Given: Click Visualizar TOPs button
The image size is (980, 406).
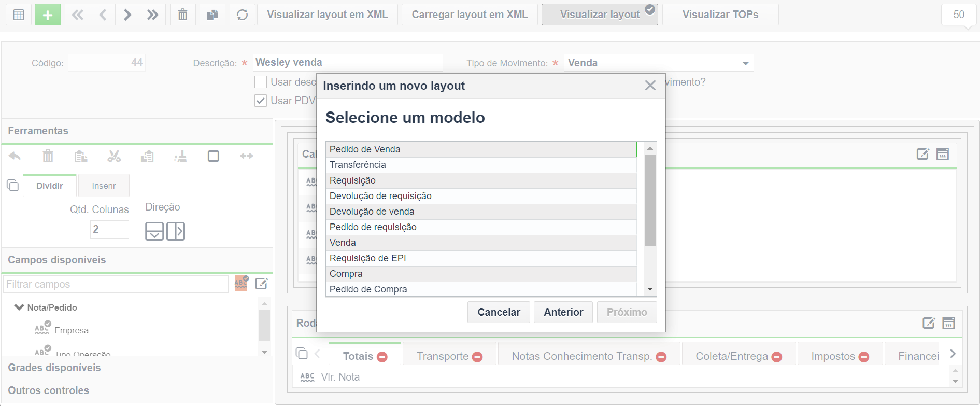Looking at the screenshot, I should (720, 15).
